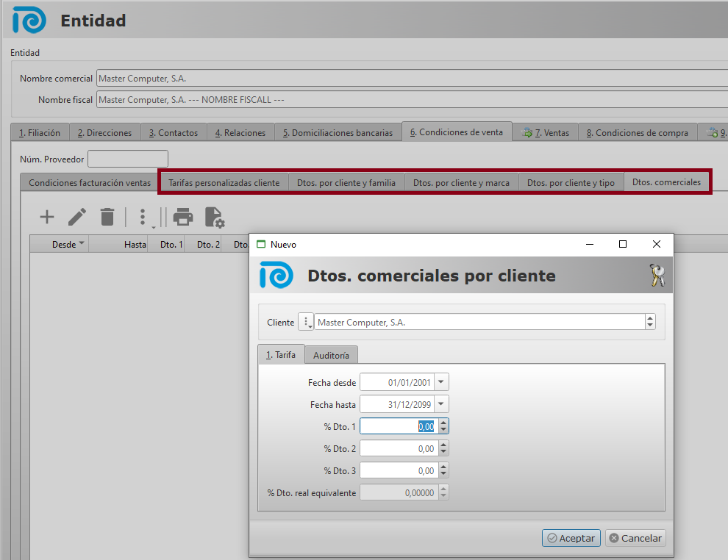The width and height of the screenshot is (728, 560).
Task: Click the printer icon
Action: tap(182, 217)
